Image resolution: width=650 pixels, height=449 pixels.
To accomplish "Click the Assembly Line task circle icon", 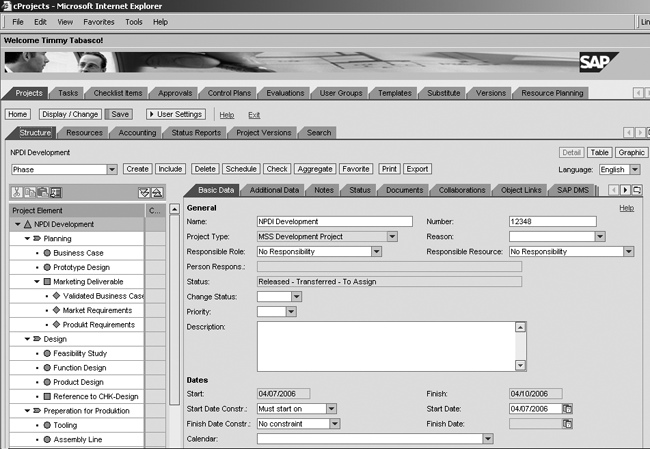I will (47, 439).
